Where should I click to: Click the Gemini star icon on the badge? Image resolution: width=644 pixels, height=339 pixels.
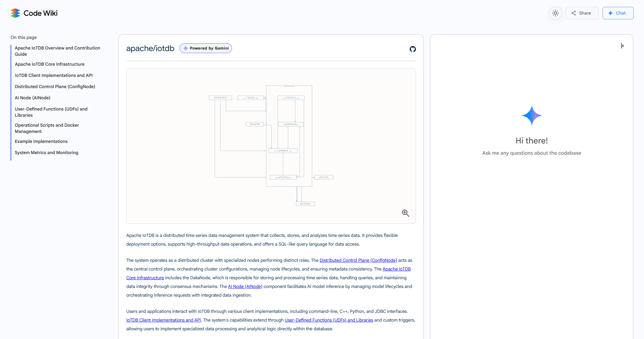coord(186,48)
